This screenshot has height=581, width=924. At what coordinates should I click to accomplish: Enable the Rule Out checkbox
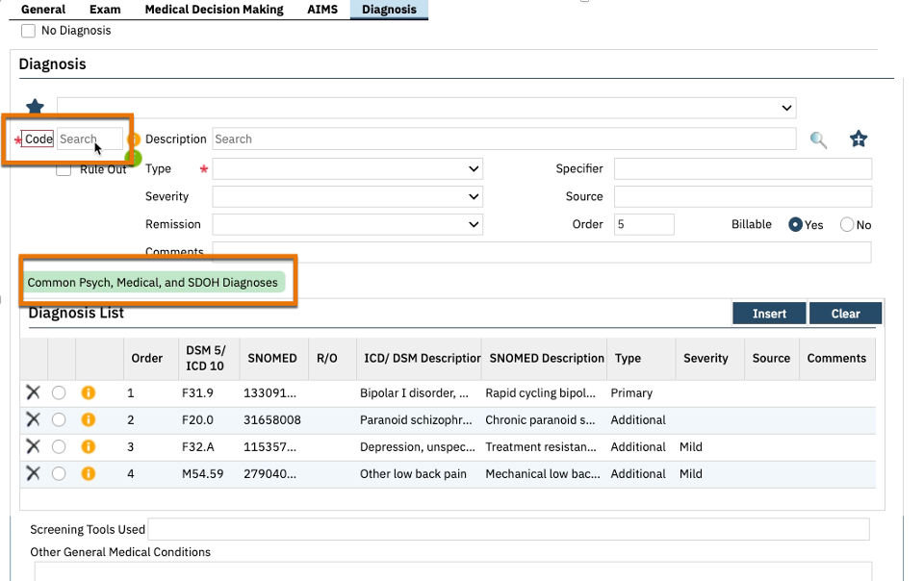click(64, 169)
